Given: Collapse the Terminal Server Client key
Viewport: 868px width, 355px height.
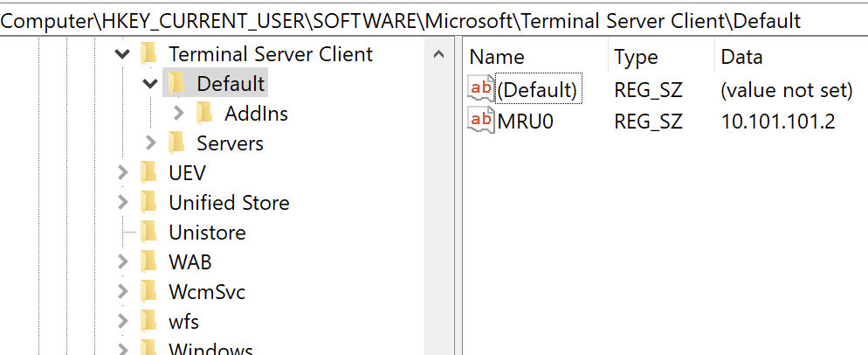Looking at the screenshot, I should coord(122,54).
